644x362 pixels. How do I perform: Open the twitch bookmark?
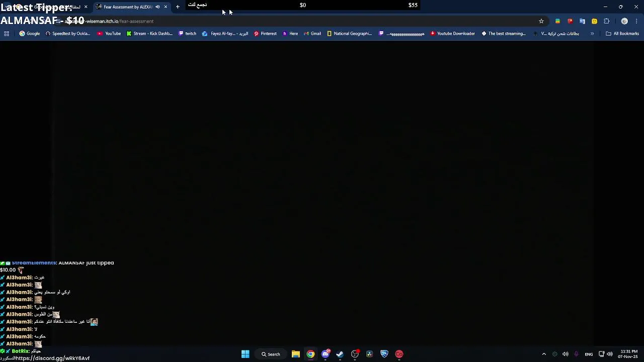click(x=188, y=34)
